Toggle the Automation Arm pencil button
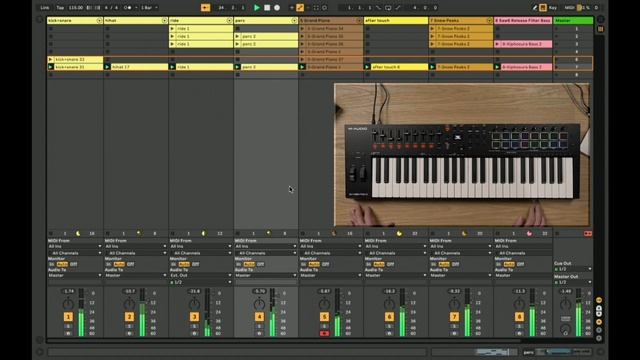The width and height of the screenshot is (640, 360). pyautogui.click(x=300, y=7)
